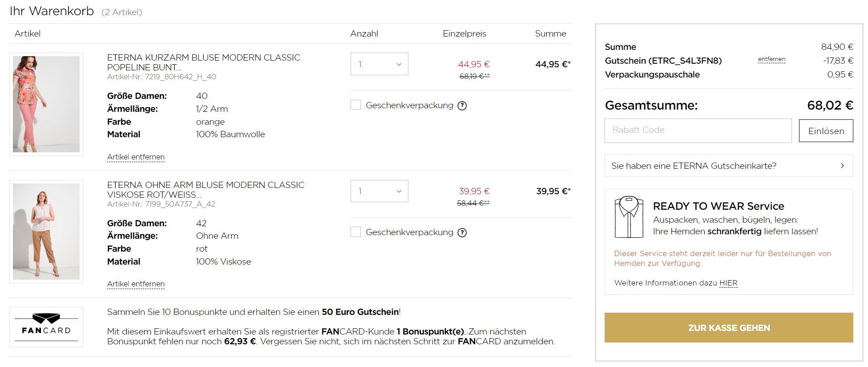Open quantity dropdown for the Kurzarm Bluse
This screenshot has width=868, height=367.
point(379,64)
